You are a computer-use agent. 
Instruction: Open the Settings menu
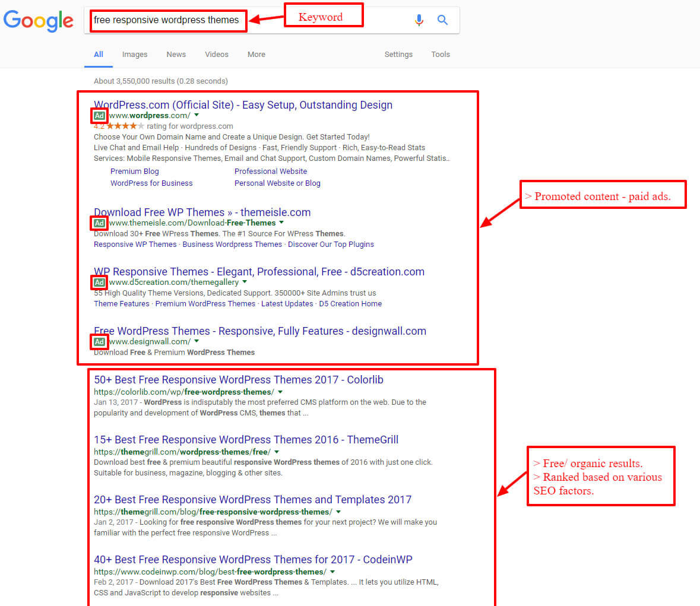(398, 54)
